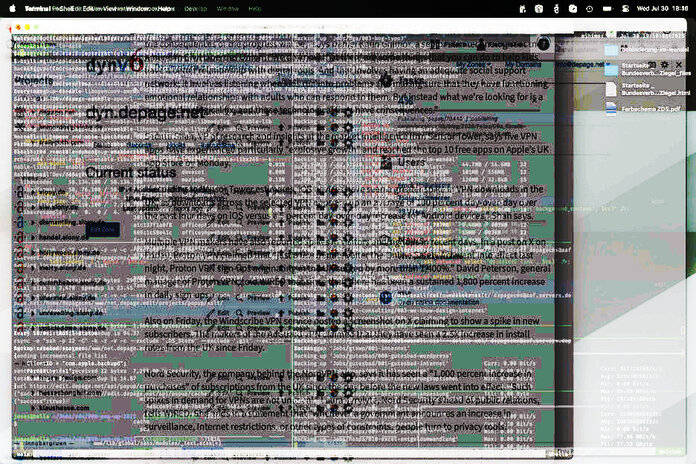Open the gear settings in the unraveling.alony.de row
The height and width of the screenshot is (464, 696).
tap(348, 313)
